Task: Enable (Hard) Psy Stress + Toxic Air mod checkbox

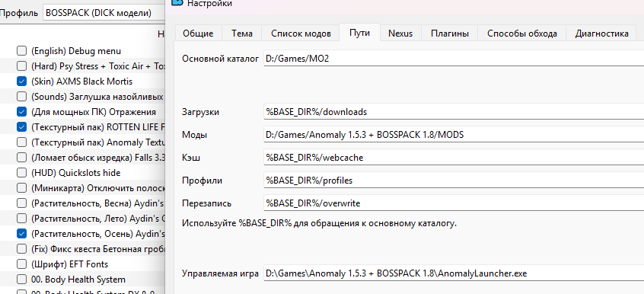Action: pyautogui.click(x=21, y=66)
